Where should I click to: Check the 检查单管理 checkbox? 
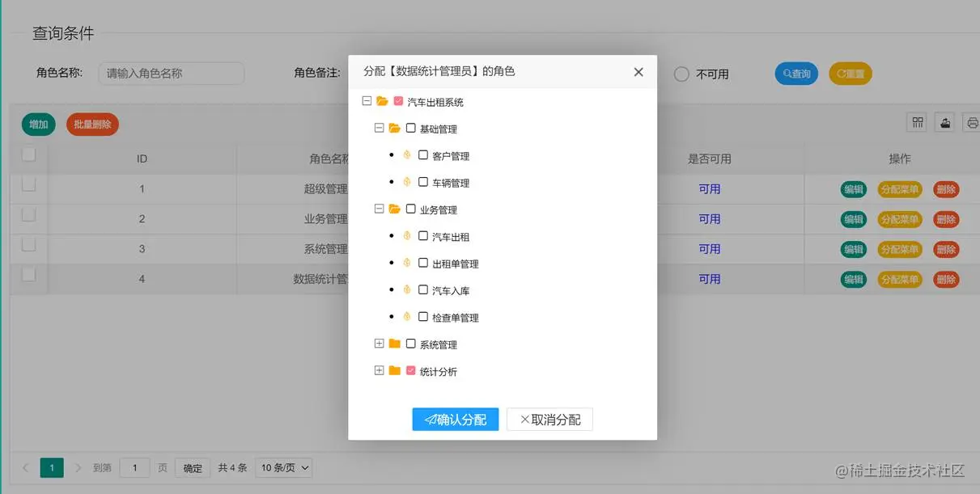(x=423, y=316)
